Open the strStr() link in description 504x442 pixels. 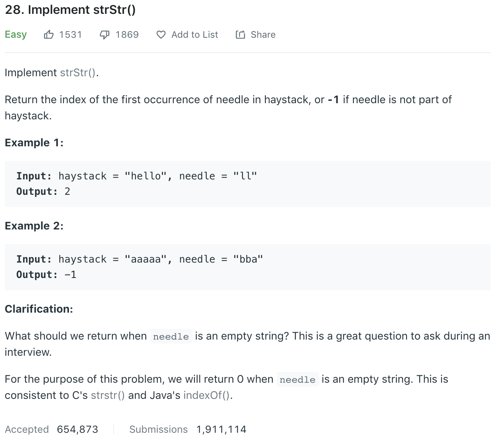[x=78, y=73]
